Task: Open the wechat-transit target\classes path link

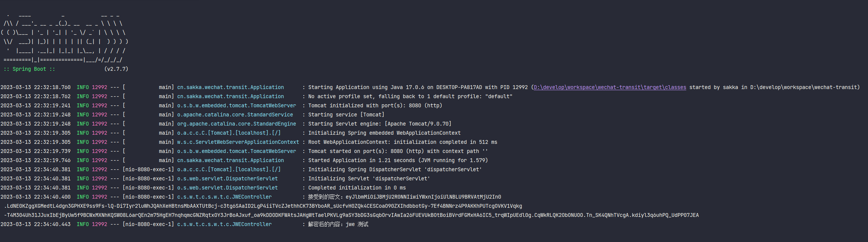Action: (x=610, y=88)
